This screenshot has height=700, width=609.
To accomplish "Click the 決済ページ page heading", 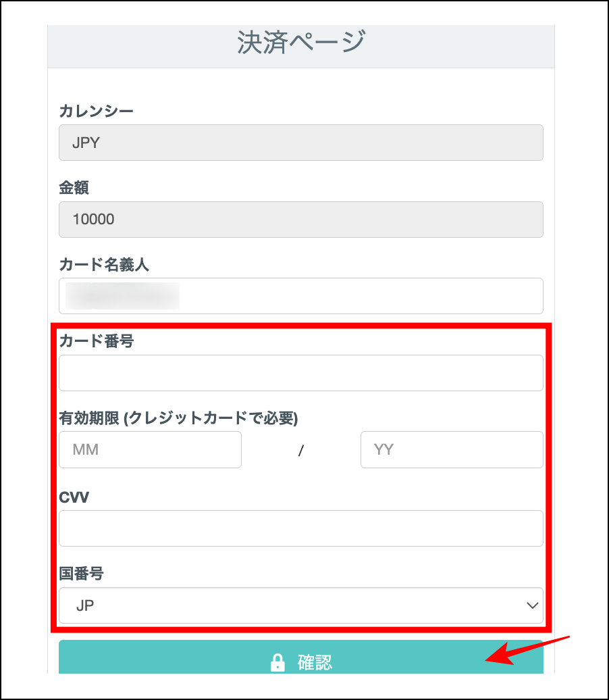I will [301, 43].
